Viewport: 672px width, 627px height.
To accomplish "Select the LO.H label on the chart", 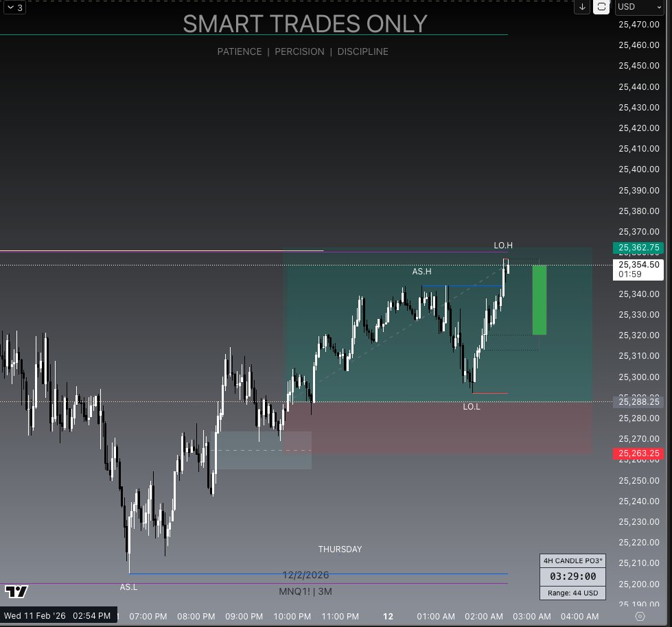I will (x=503, y=246).
